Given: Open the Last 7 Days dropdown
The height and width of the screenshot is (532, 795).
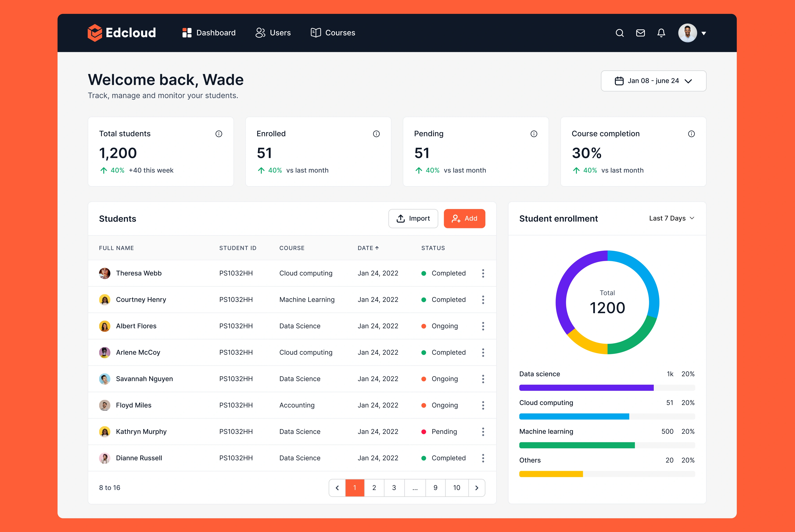Looking at the screenshot, I should point(671,219).
